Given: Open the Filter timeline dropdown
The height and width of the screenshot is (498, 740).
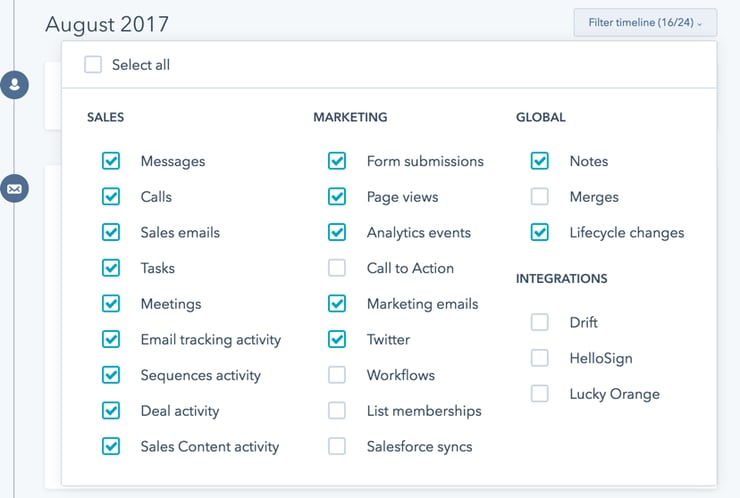Looking at the screenshot, I should 645,23.
